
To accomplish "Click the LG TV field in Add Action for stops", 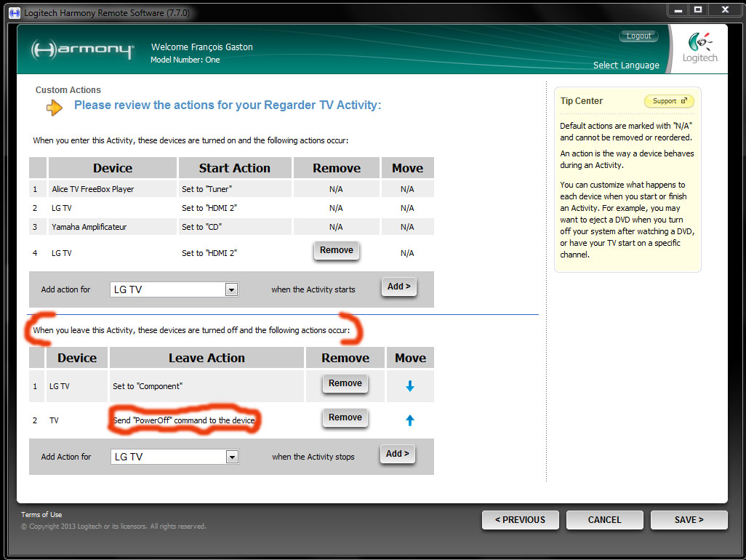I will (x=175, y=457).
